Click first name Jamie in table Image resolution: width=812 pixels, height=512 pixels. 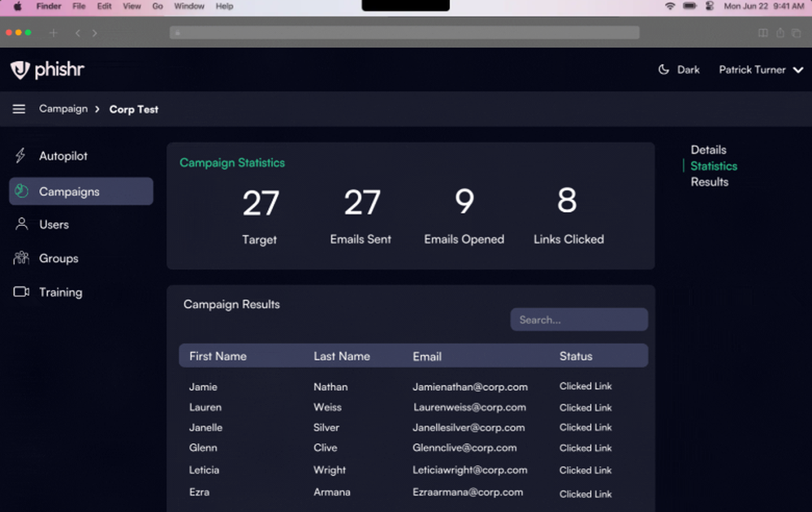(203, 387)
